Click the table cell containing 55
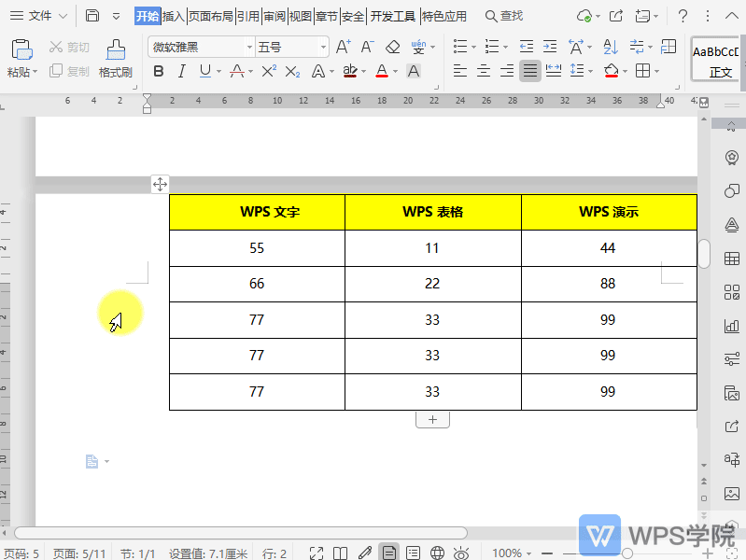This screenshot has height=560, width=746. (x=257, y=248)
